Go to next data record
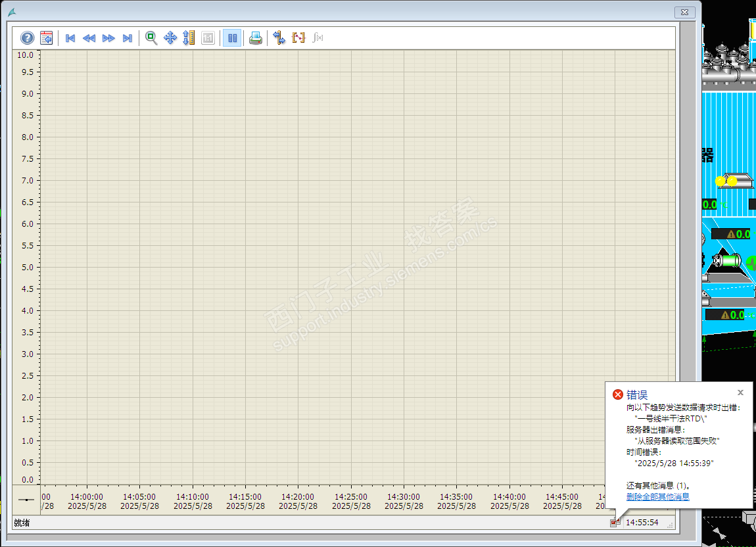This screenshot has width=756, height=547. click(x=108, y=38)
